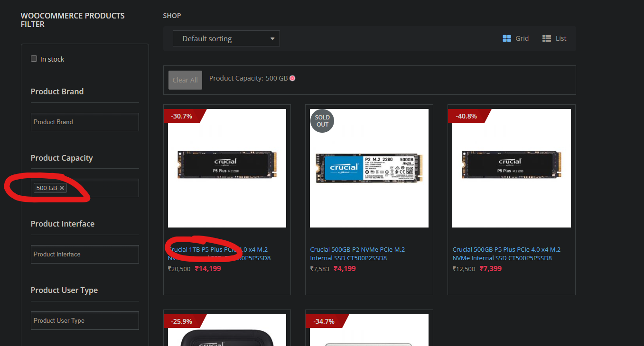Viewport: 644px width, 346px height.
Task: Remove the 500 GB capacity tag
Action: [x=62, y=188]
